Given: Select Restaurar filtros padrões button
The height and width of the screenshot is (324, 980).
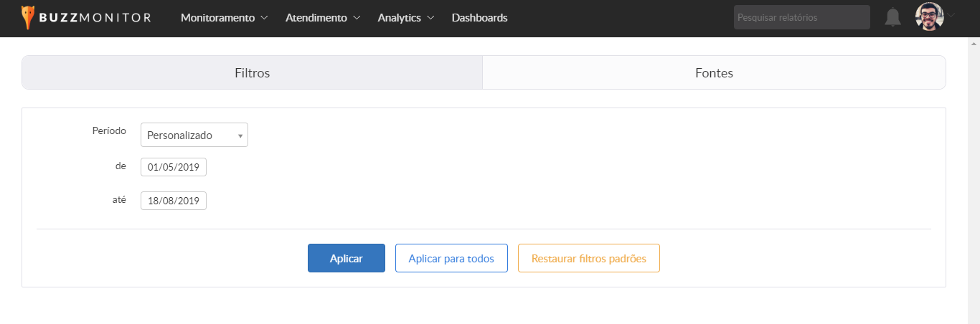Looking at the screenshot, I should (588, 259).
